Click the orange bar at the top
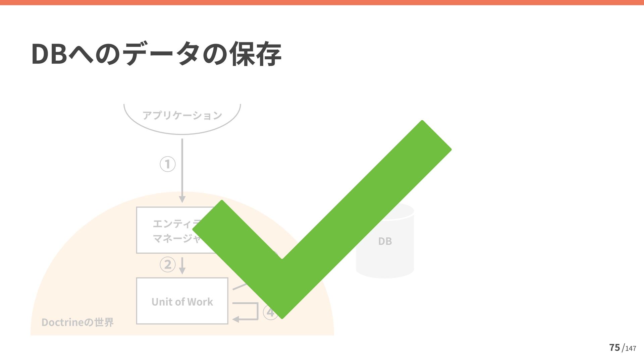Image resolution: width=644 pixels, height=362 pixels. coord(322,2)
